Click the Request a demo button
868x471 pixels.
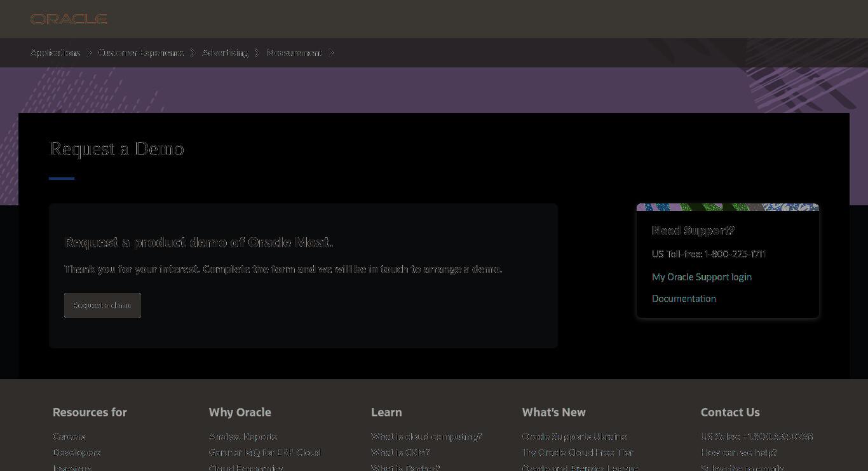coord(102,306)
